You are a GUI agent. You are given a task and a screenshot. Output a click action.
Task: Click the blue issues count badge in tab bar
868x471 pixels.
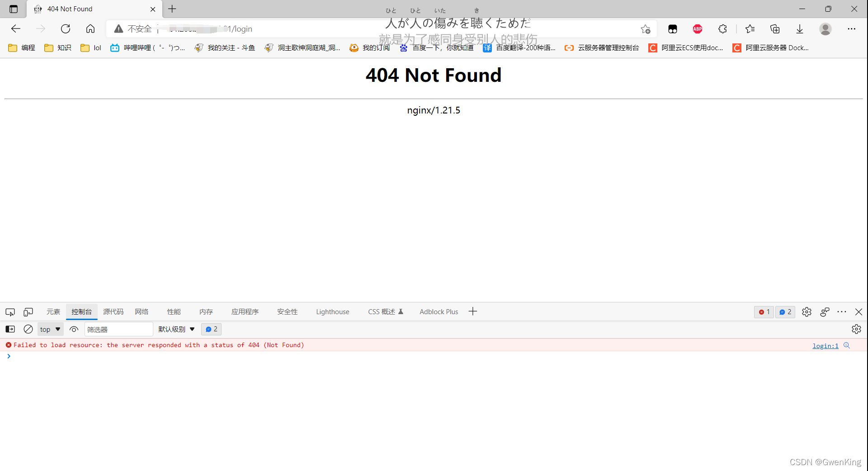785,312
